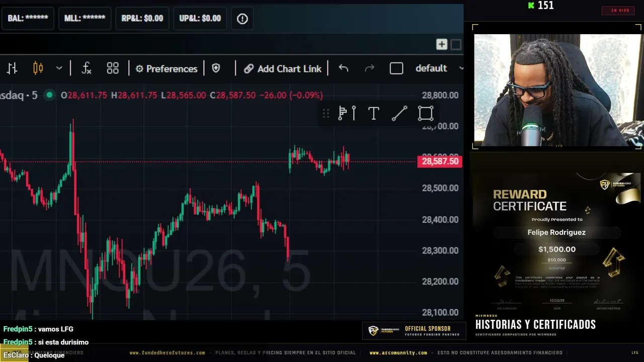This screenshot has width=644, height=362.
Task: Open the www.arcomunnity.com link
Action: 398,353
